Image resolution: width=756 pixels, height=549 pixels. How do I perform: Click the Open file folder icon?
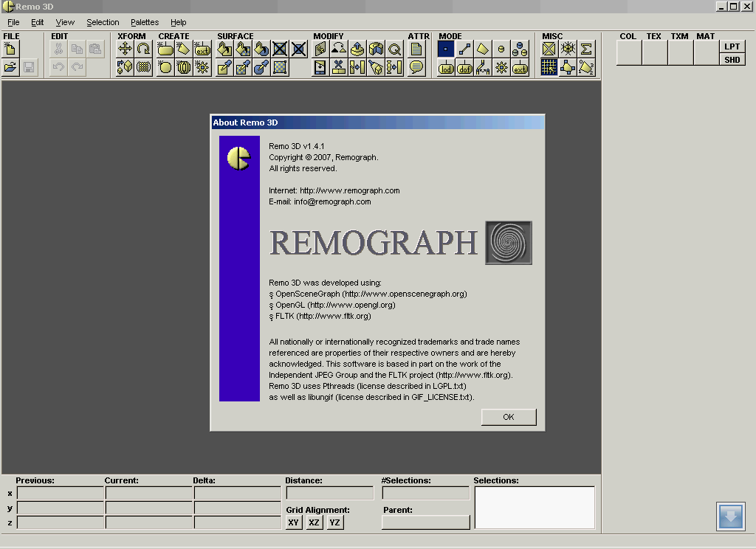pyautogui.click(x=10, y=67)
